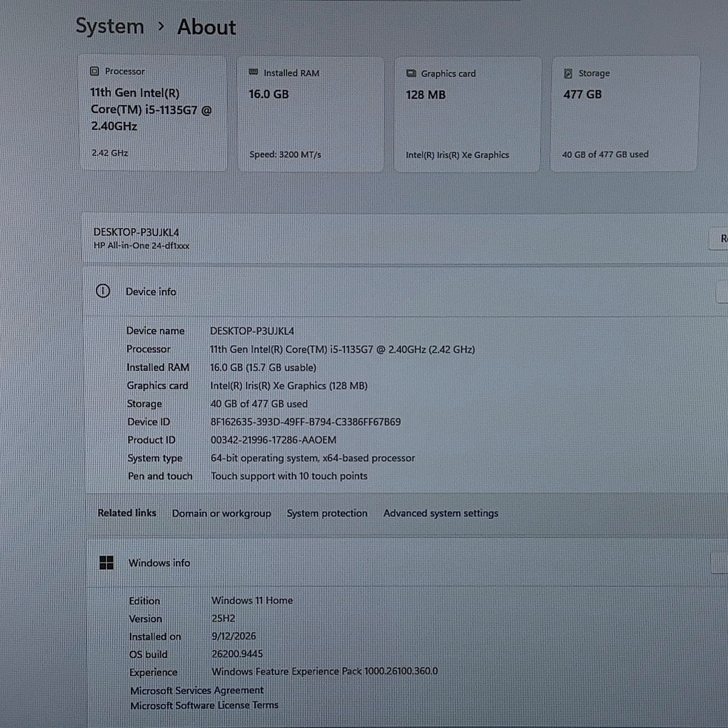This screenshot has width=728, height=728.
Task: Click Device name value DESKTOP-P3UJKL4
Action: pos(252,331)
